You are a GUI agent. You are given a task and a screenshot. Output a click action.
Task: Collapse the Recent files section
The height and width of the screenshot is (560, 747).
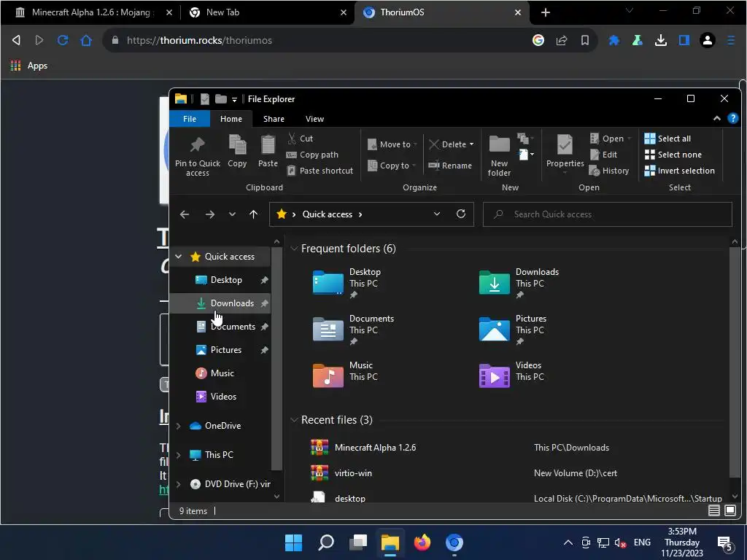click(294, 420)
